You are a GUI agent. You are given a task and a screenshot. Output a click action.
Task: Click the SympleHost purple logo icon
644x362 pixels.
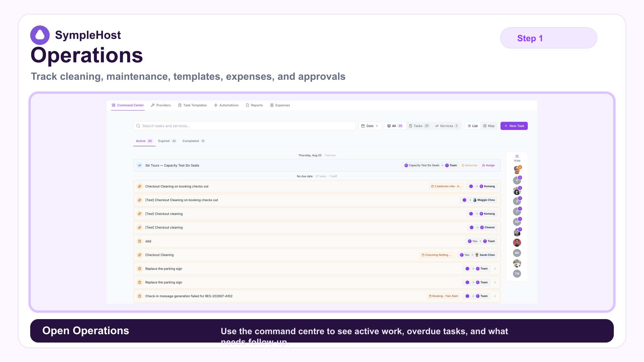pyautogui.click(x=40, y=35)
